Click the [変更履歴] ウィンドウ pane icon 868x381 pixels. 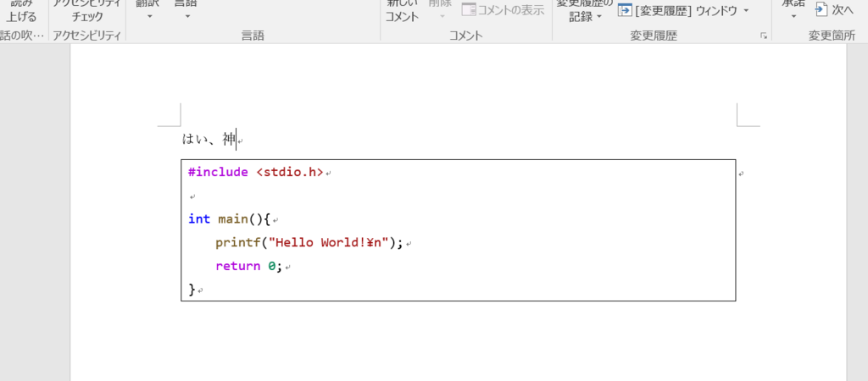click(x=625, y=10)
